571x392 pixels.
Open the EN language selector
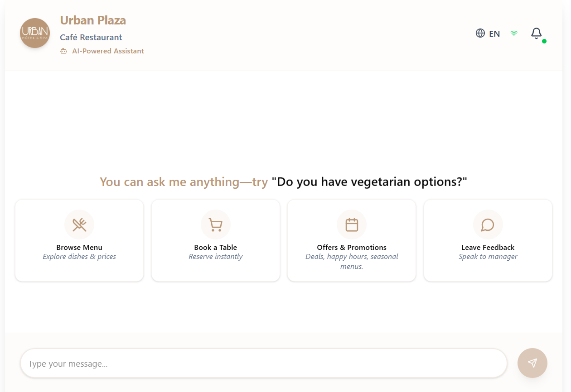click(x=494, y=33)
